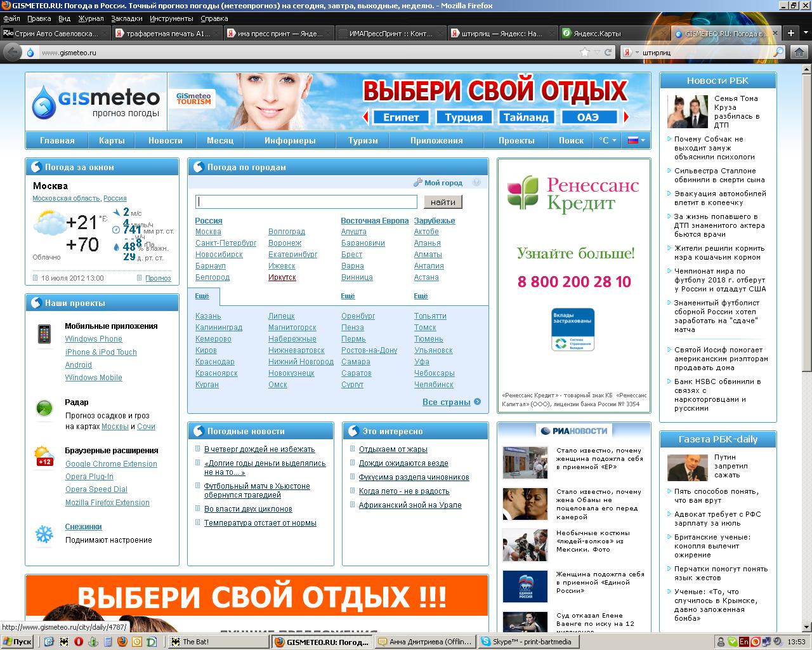This screenshot has width=812, height=650.
Task: Click the help question icon near Мой город
Action: (x=476, y=182)
